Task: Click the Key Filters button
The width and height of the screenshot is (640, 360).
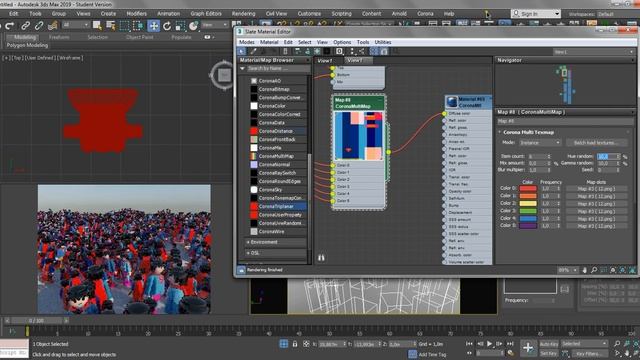Action: pos(589,353)
